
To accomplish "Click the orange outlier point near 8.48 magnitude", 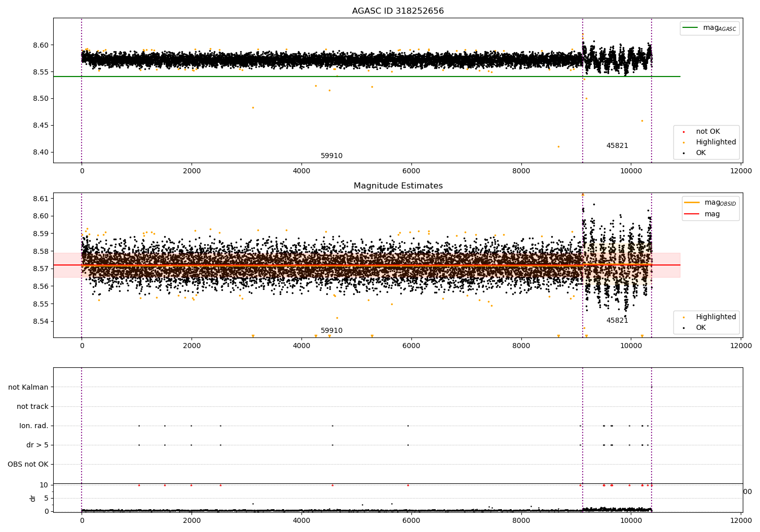I will point(253,107).
